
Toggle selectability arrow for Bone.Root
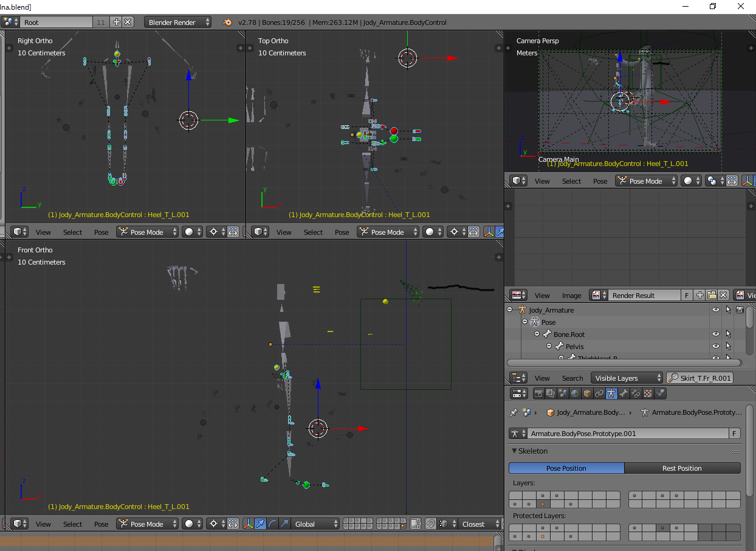pyautogui.click(x=728, y=334)
